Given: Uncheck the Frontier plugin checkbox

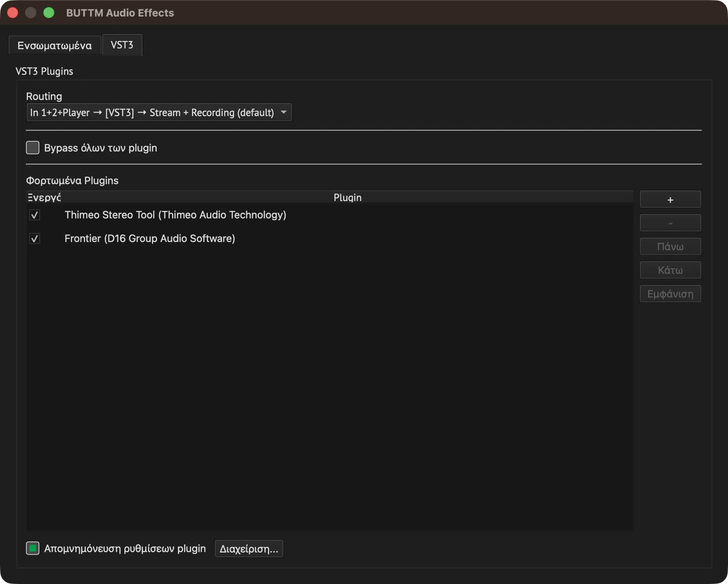Looking at the screenshot, I should [x=35, y=238].
